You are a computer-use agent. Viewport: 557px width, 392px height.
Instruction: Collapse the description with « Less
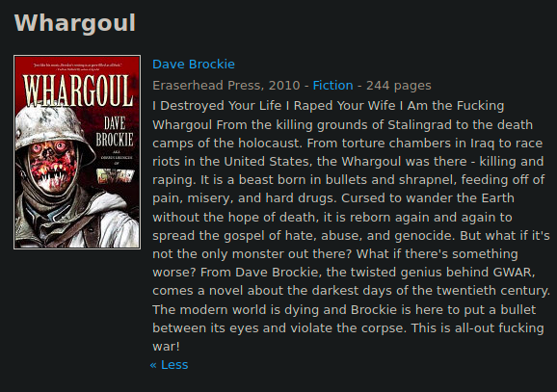169,365
